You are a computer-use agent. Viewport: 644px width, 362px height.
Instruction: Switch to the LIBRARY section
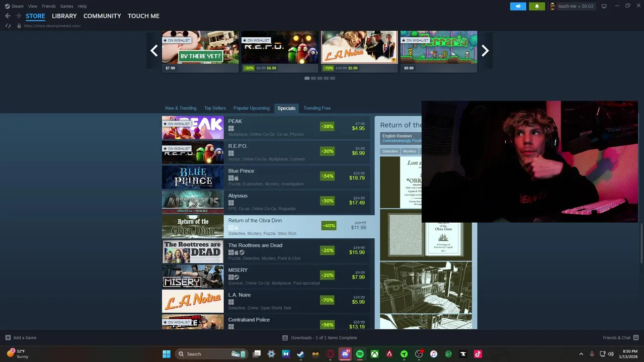[64, 16]
